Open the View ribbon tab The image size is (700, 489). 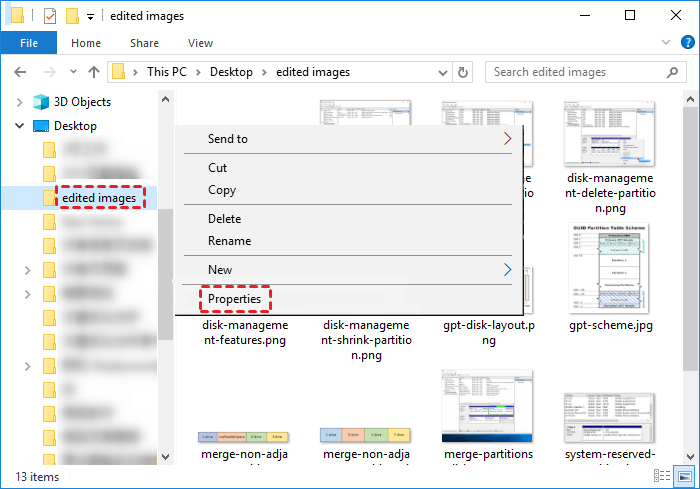pyautogui.click(x=200, y=43)
